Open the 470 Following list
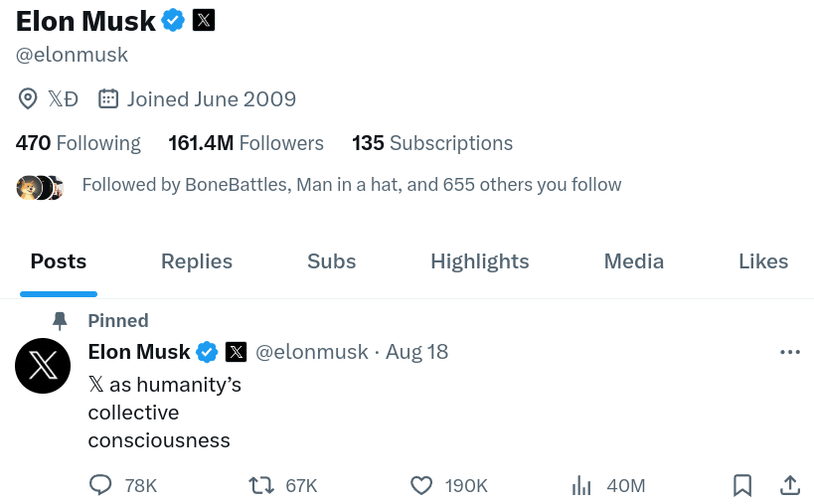 click(78, 143)
